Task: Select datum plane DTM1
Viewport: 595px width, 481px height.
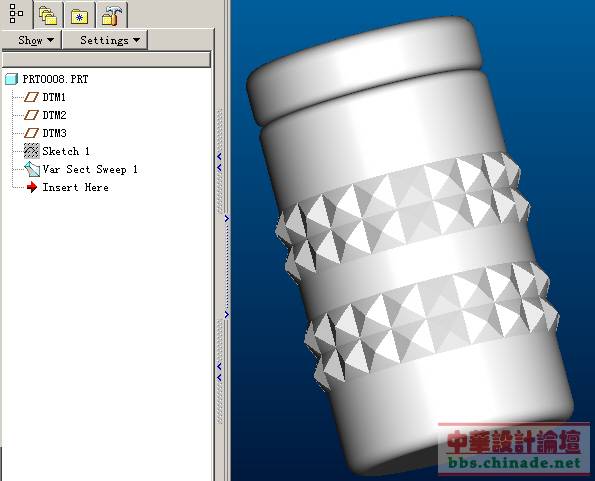Action: click(54, 97)
